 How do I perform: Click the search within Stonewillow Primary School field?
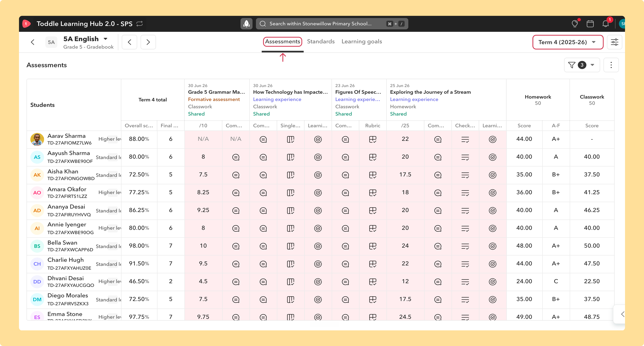click(x=332, y=24)
